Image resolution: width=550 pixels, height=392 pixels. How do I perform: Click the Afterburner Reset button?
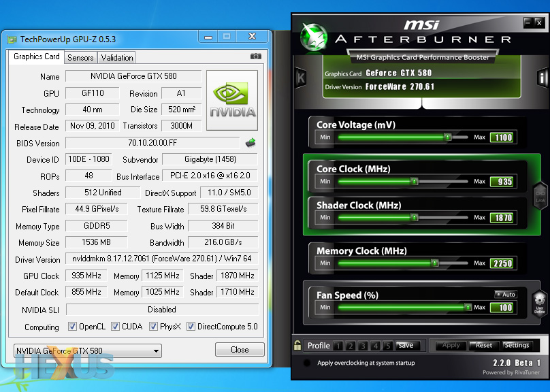coord(484,345)
